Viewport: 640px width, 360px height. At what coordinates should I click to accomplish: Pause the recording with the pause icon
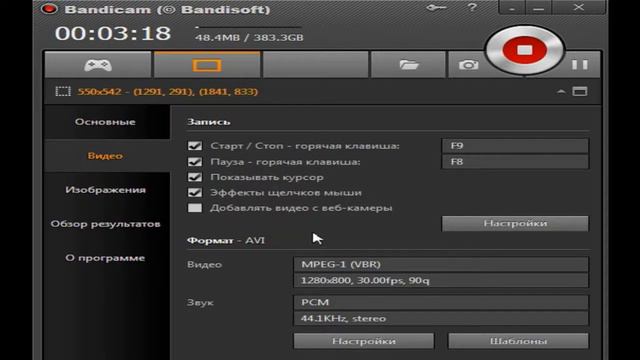580,64
